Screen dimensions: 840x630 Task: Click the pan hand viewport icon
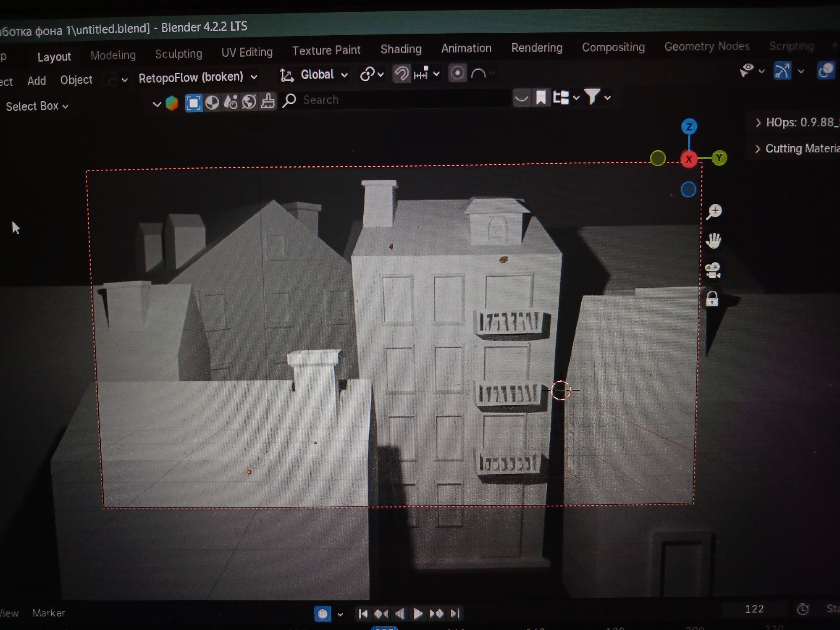(x=713, y=241)
